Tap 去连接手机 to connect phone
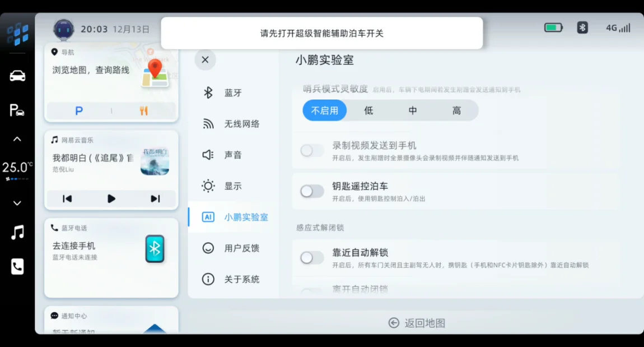 73,246
